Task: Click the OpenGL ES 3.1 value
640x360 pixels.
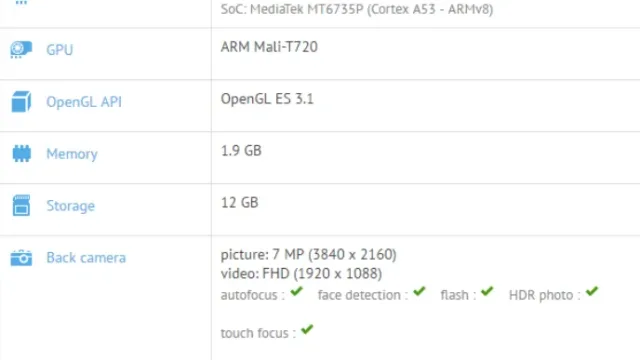Action: [267, 99]
